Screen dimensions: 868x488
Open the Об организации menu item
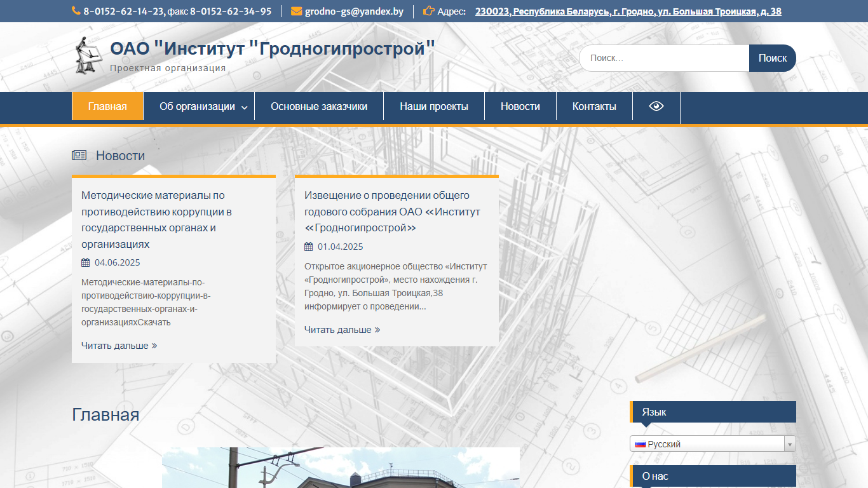(x=198, y=106)
